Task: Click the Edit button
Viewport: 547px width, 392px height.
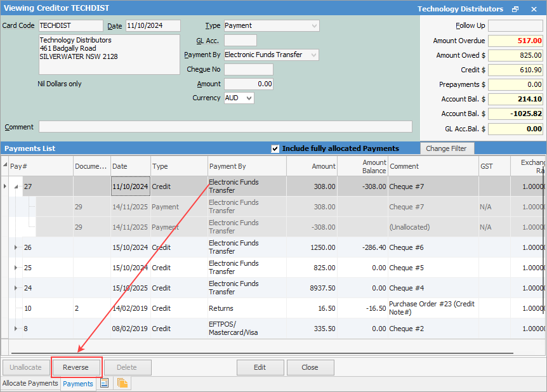Action: (x=260, y=367)
